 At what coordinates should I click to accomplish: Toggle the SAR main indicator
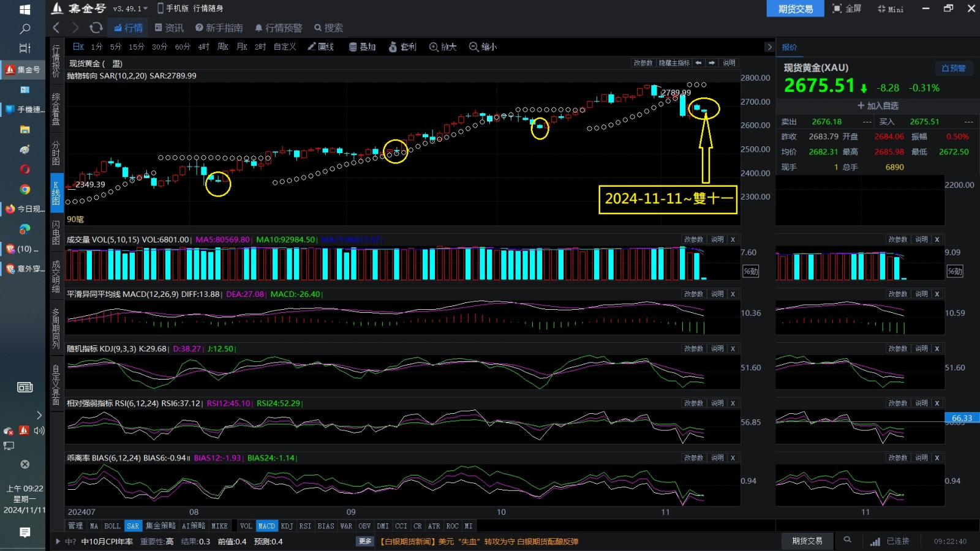tap(133, 526)
